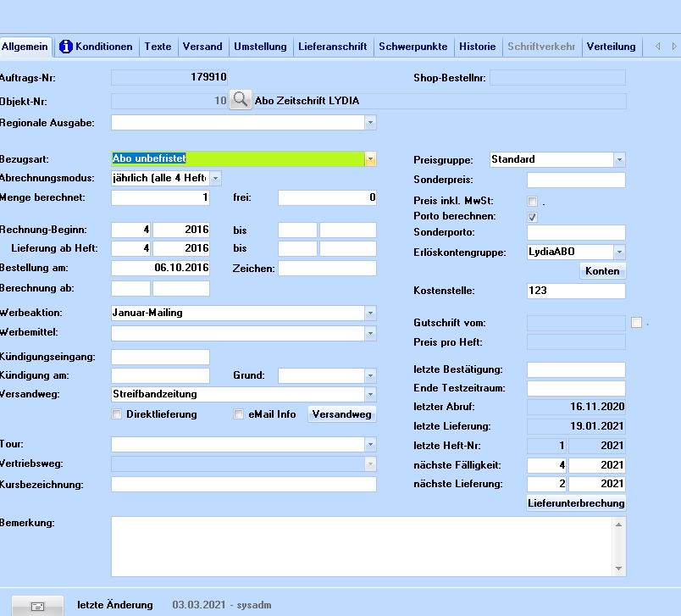Click the Versandweg button
681x616 pixels.
[342, 414]
